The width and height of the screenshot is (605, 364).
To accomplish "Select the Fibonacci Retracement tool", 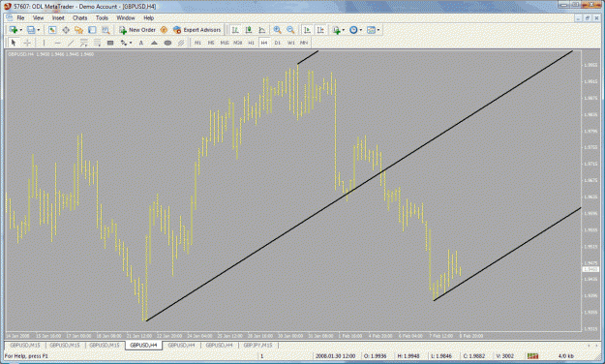I will coord(97,43).
